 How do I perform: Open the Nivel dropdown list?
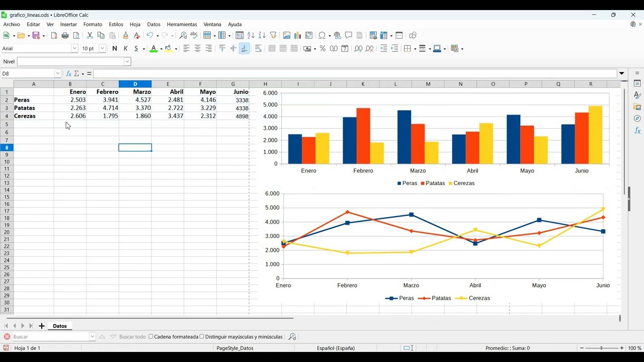127,61
